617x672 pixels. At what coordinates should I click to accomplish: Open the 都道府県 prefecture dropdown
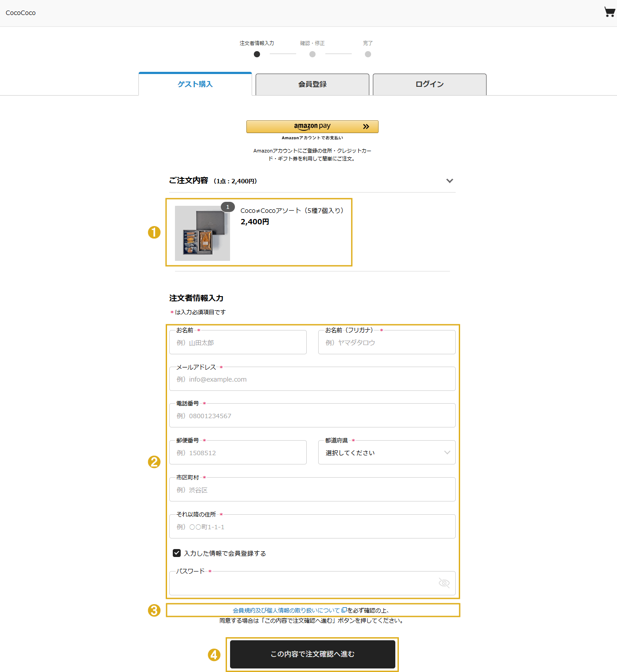pyautogui.click(x=387, y=453)
